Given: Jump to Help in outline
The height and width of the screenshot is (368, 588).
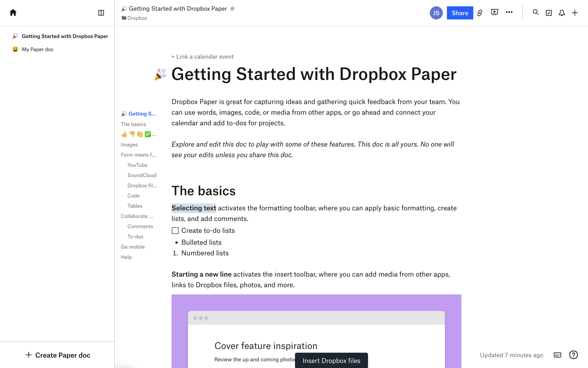Looking at the screenshot, I should [x=126, y=257].
